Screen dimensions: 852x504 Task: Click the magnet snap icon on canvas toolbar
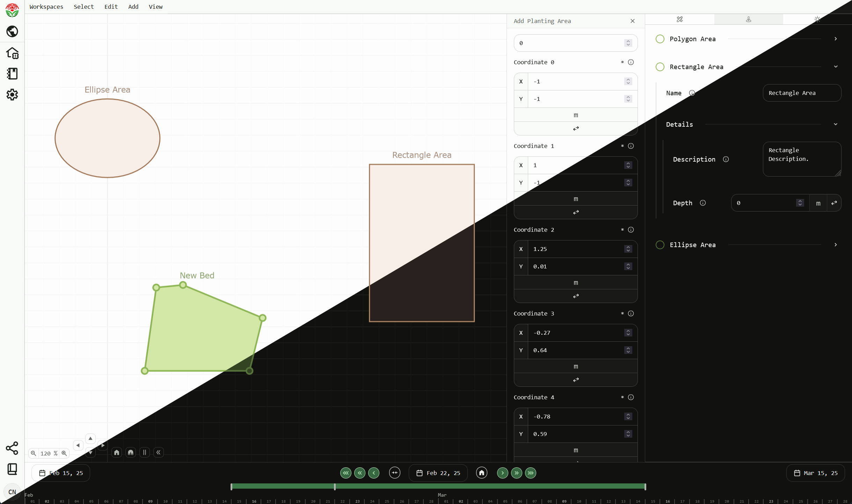(131, 452)
